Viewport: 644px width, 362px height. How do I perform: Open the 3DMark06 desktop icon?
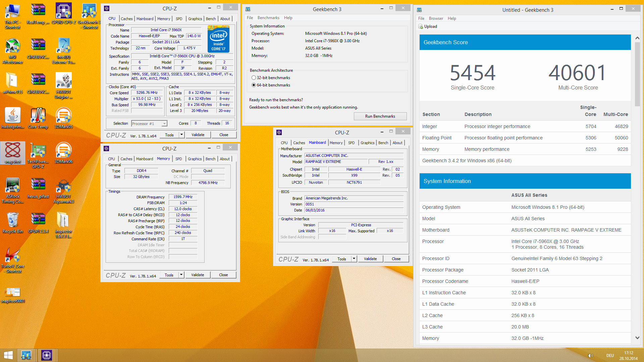[x=63, y=153]
